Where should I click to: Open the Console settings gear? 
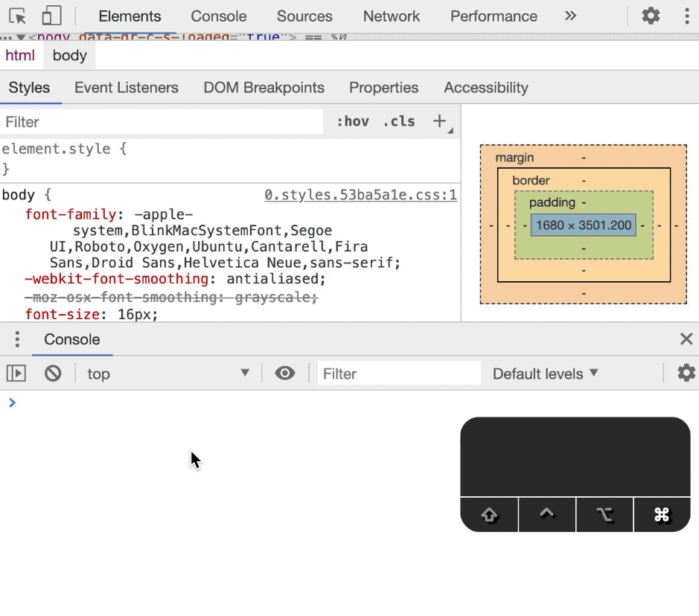click(x=686, y=373)
